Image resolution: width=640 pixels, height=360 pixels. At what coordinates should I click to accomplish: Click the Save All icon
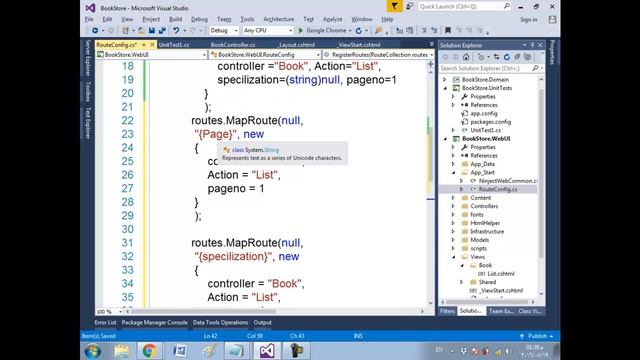coord(162,31)
